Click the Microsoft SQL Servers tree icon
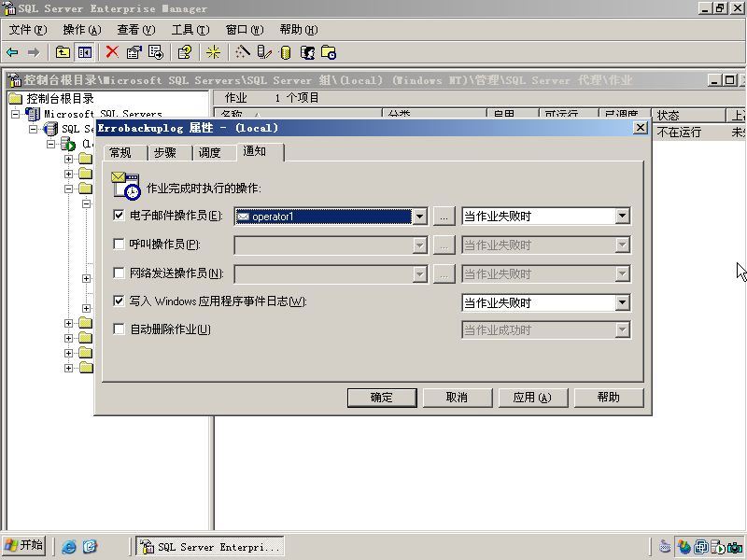This screenshot has width=747, height=560. point(33,114)
